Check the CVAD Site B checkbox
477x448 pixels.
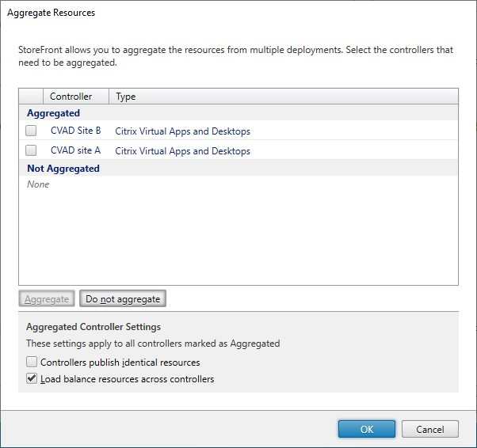(x=32, y=131)
